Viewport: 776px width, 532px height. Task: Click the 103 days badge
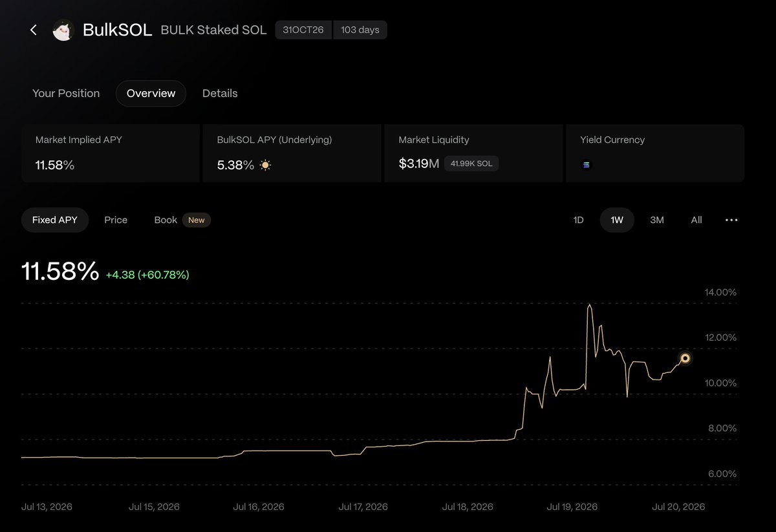pos(360,30)
